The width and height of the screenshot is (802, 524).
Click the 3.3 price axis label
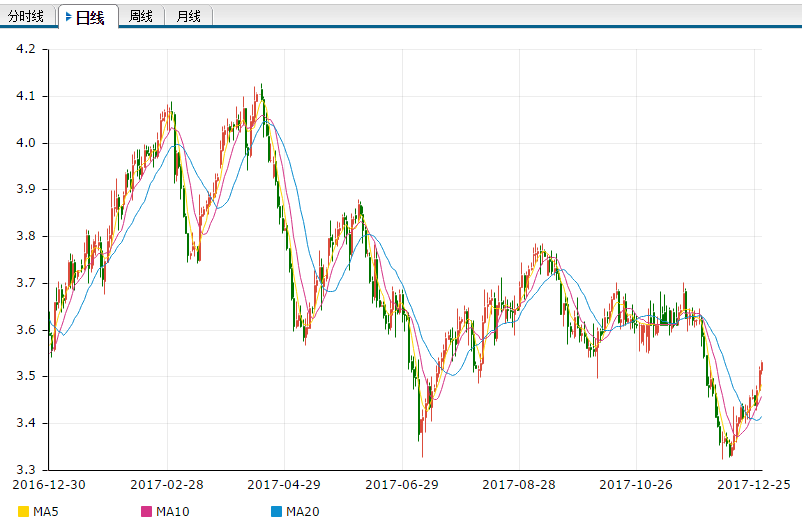click(26, 469)
